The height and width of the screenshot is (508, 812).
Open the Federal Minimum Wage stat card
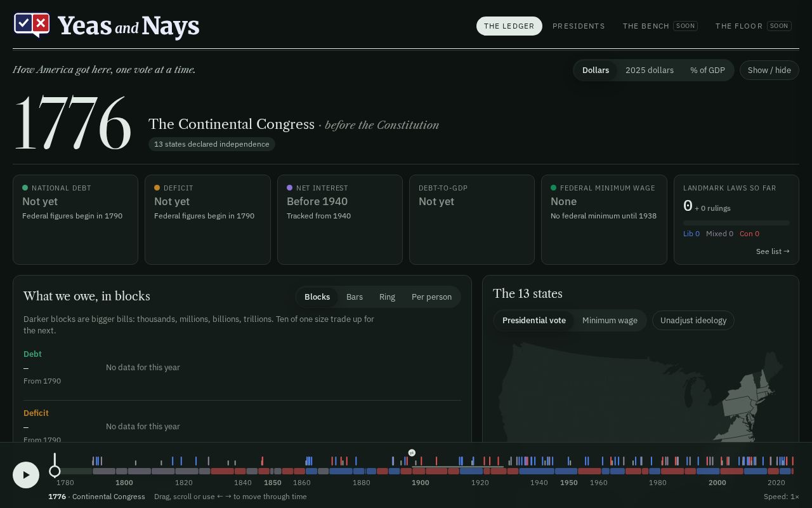[x=604, y=220]
